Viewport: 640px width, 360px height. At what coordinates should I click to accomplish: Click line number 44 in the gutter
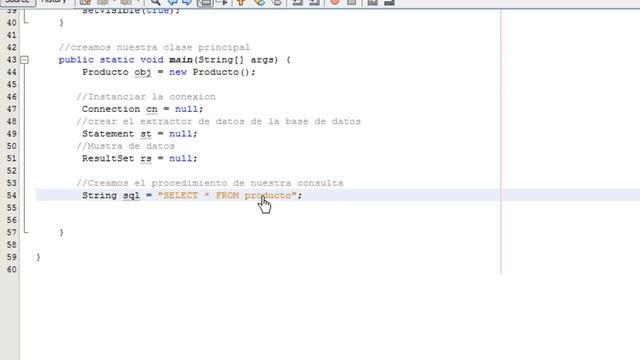11,72
